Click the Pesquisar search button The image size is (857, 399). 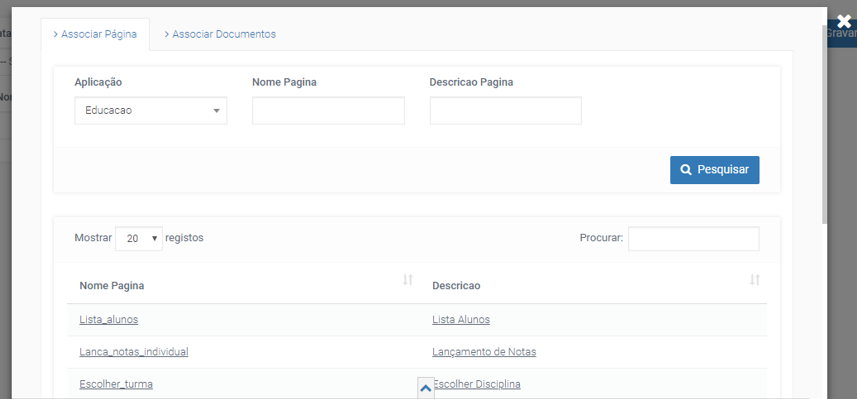coord(714,169)
